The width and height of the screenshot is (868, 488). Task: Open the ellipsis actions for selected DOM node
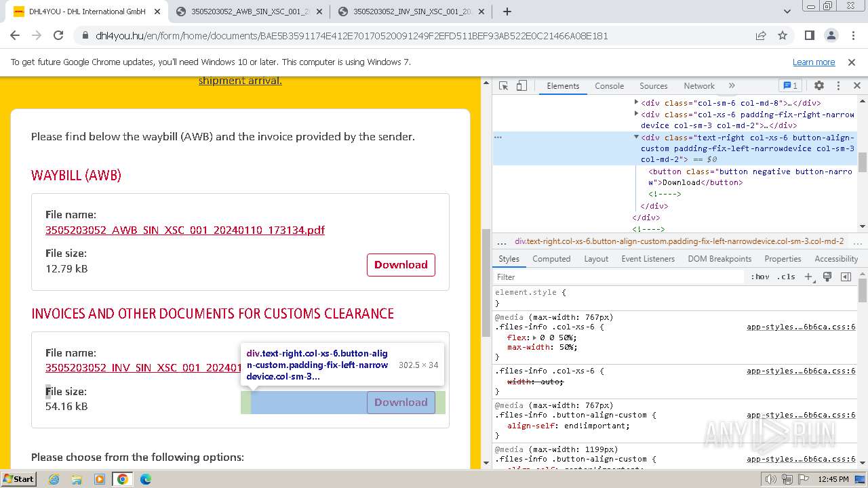(498, 137)
